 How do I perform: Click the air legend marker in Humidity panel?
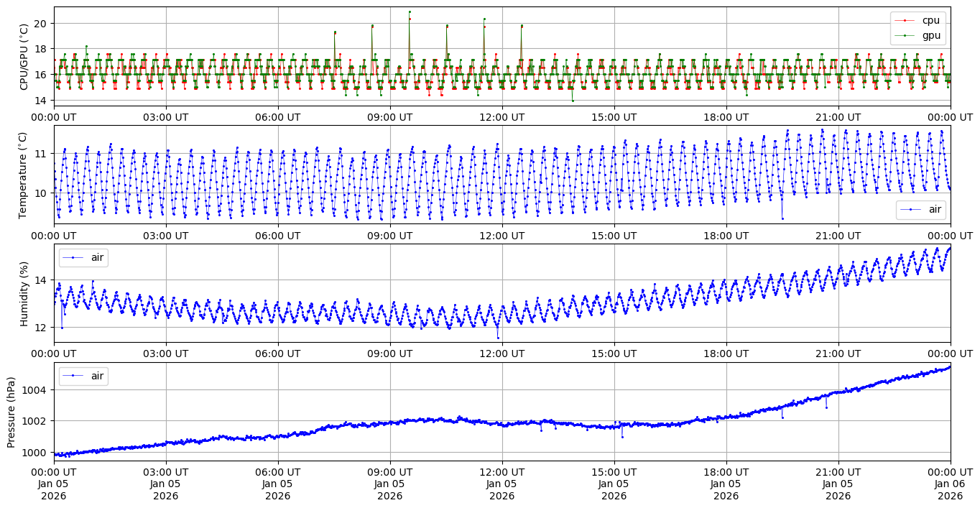coord(73,257)
